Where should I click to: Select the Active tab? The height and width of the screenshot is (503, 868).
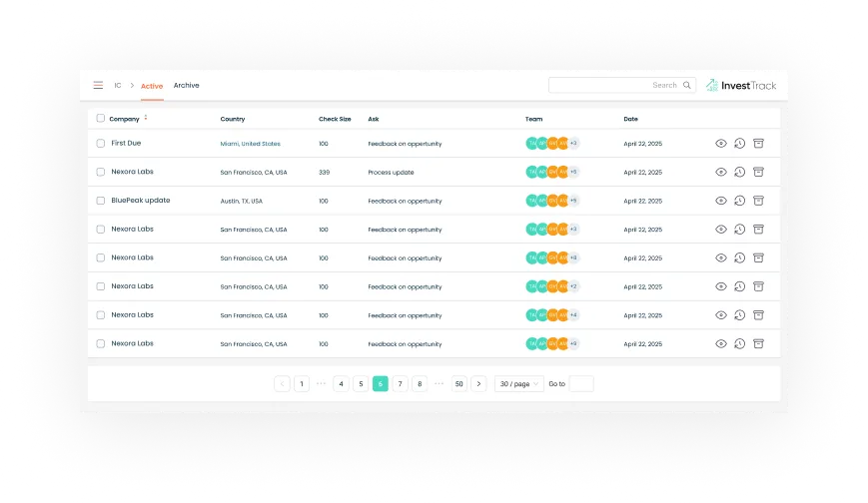(x=152, y=87)
